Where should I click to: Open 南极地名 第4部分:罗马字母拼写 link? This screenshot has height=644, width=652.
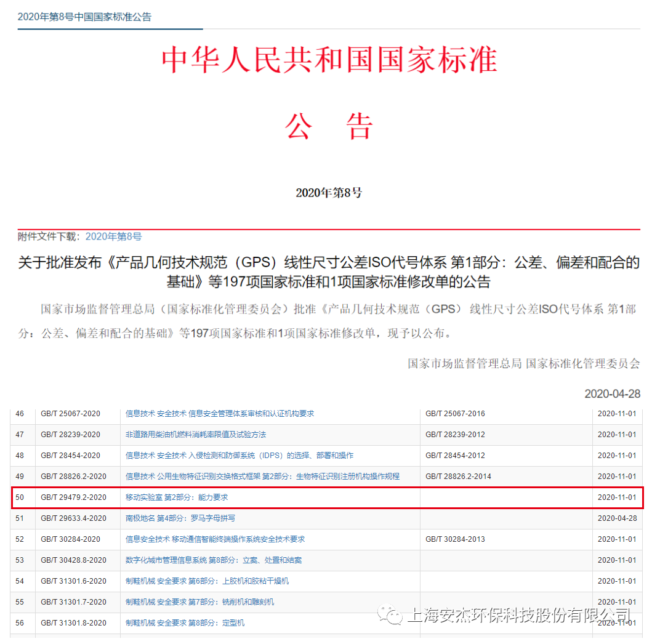pos(180,518)
